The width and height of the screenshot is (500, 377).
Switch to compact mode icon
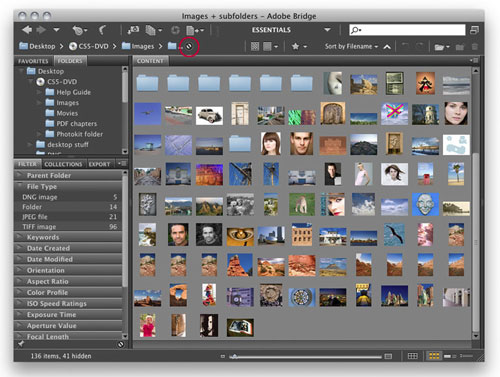(x=474, y=30)
